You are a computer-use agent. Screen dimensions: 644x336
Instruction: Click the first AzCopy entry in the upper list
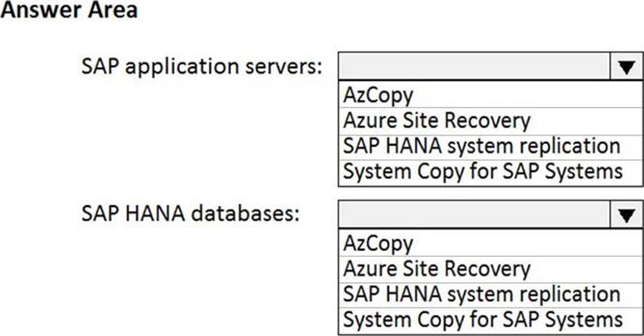pos(379,95)
